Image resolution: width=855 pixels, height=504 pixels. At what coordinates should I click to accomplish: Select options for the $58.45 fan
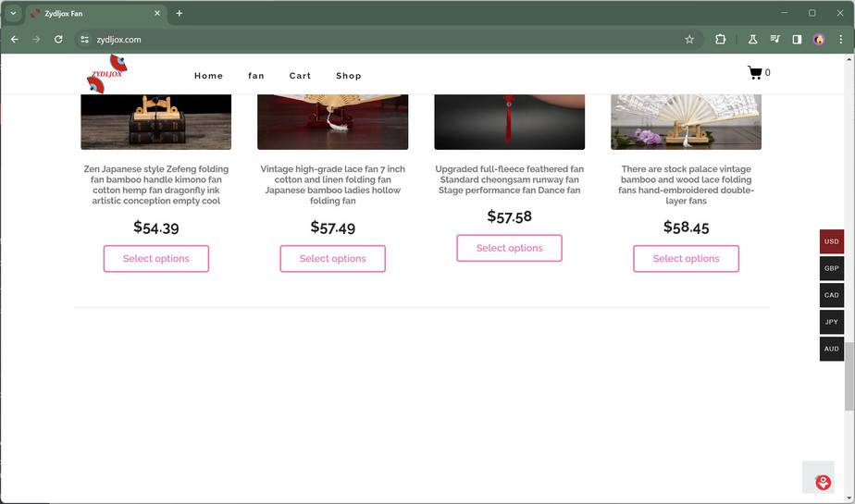click(x=686, y=258)
